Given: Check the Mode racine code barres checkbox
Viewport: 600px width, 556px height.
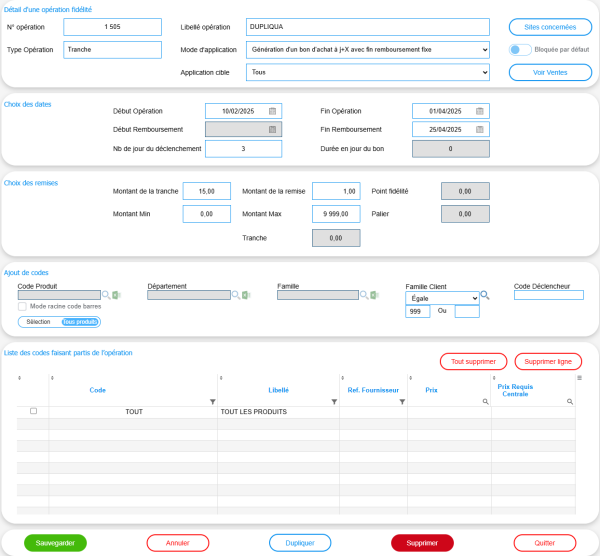Looking at the screenshot, I should click(23, 306).
